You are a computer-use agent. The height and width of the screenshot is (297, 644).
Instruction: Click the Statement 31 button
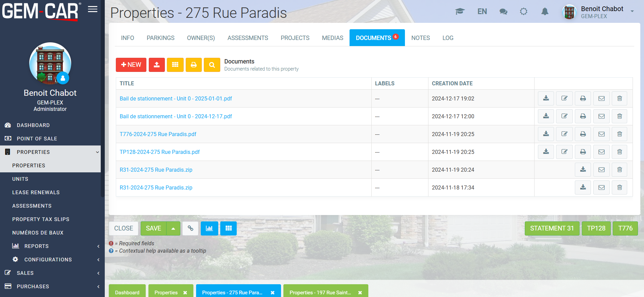click(x=552, y=228)
